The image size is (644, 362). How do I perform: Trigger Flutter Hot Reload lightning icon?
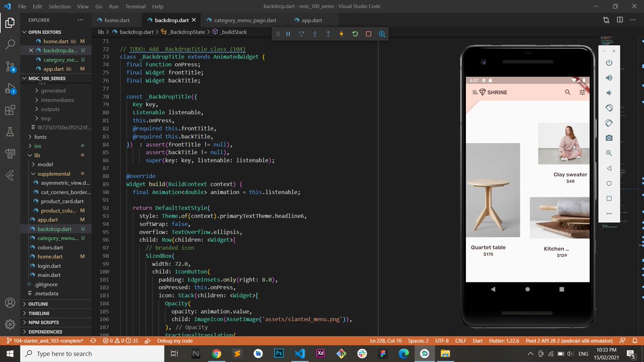point(342,34)
